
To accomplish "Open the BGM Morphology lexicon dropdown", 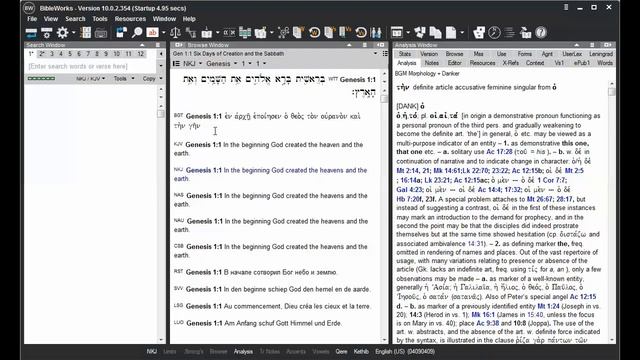I will [427, 74].
